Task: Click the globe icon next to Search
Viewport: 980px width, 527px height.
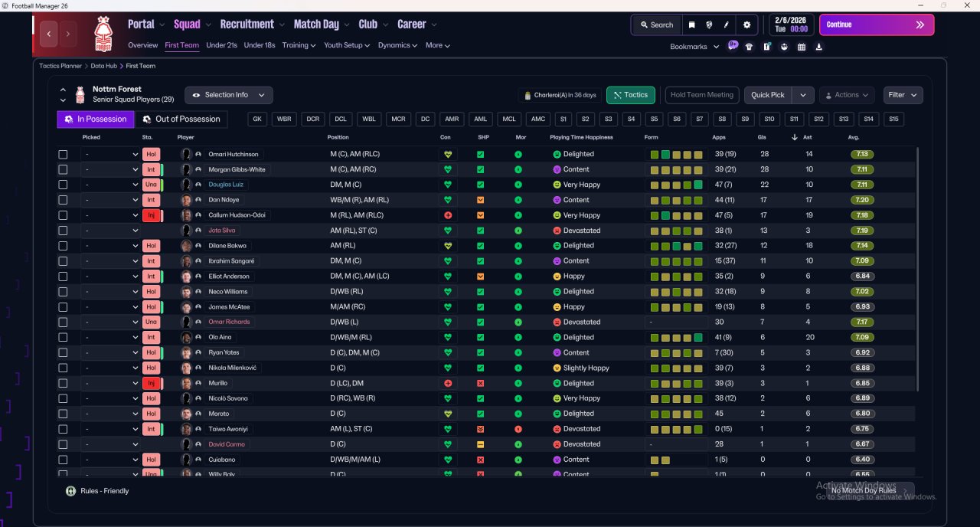Action: [709, 25]
